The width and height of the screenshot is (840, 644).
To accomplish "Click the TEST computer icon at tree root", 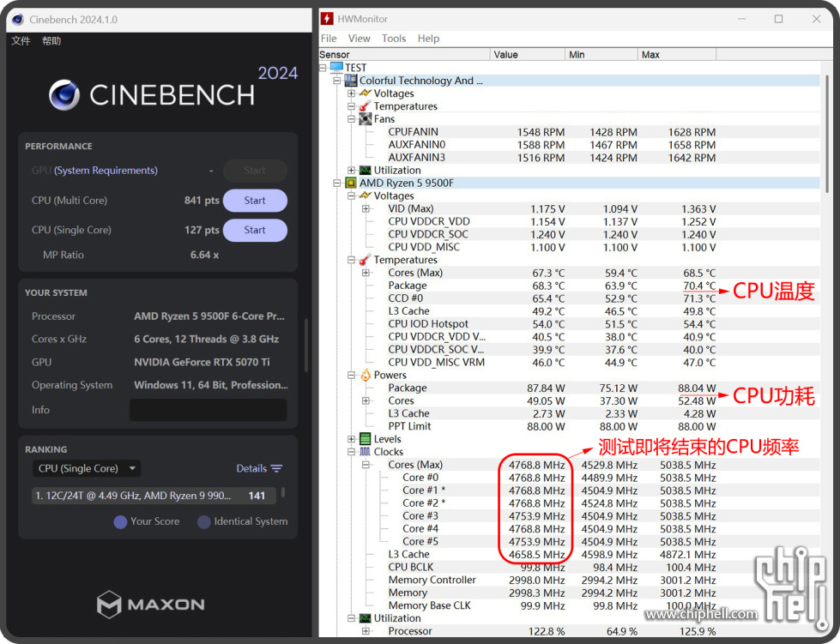I will coord(336,68).
